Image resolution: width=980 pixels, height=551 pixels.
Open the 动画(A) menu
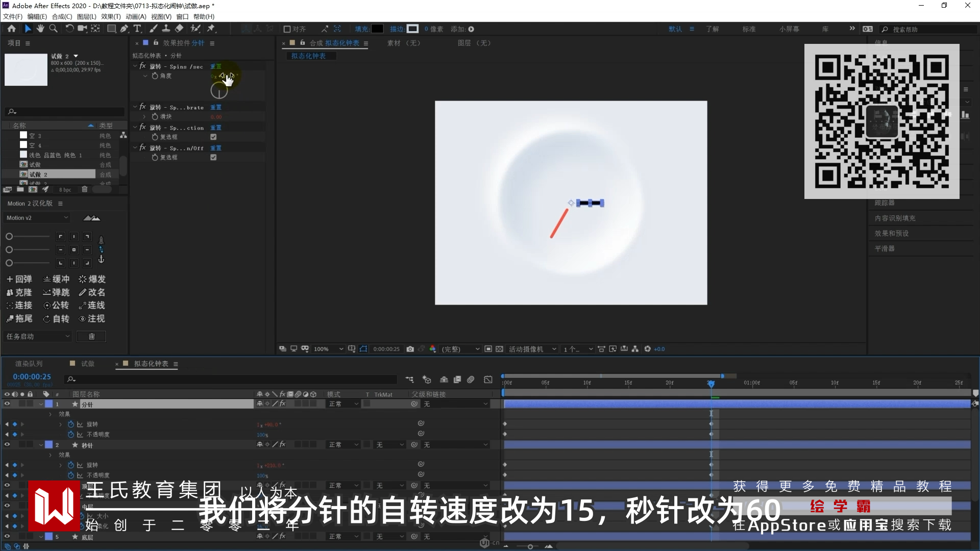136,16
